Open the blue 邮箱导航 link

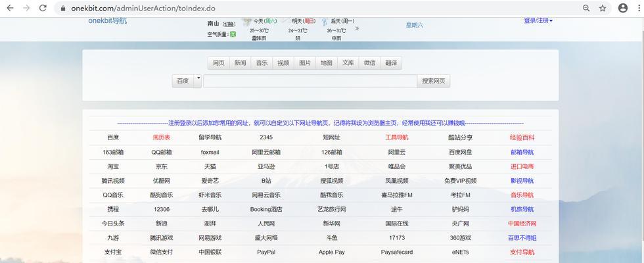pos(522,152)
